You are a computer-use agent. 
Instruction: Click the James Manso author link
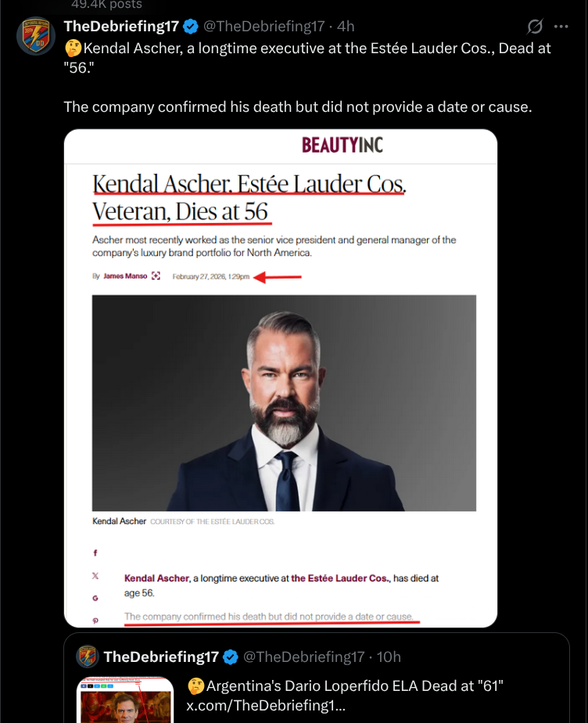pyautogui.click(x=125, y=275)
